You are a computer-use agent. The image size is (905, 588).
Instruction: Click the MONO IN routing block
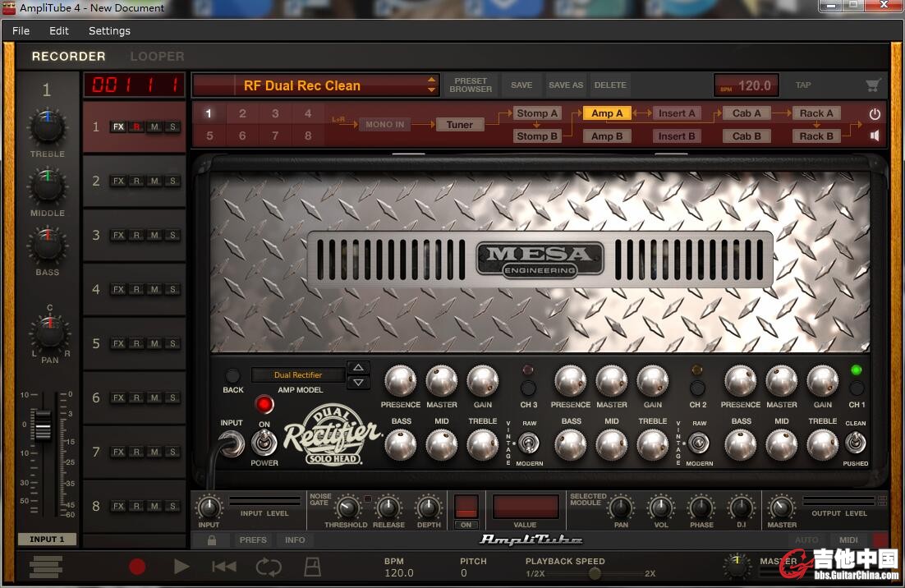click(385, 125)
